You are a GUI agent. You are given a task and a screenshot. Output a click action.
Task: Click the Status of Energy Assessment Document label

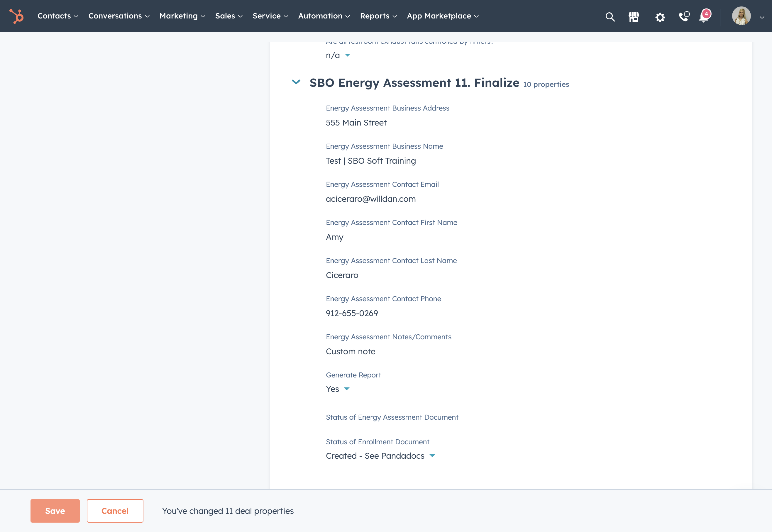[392, 417]
